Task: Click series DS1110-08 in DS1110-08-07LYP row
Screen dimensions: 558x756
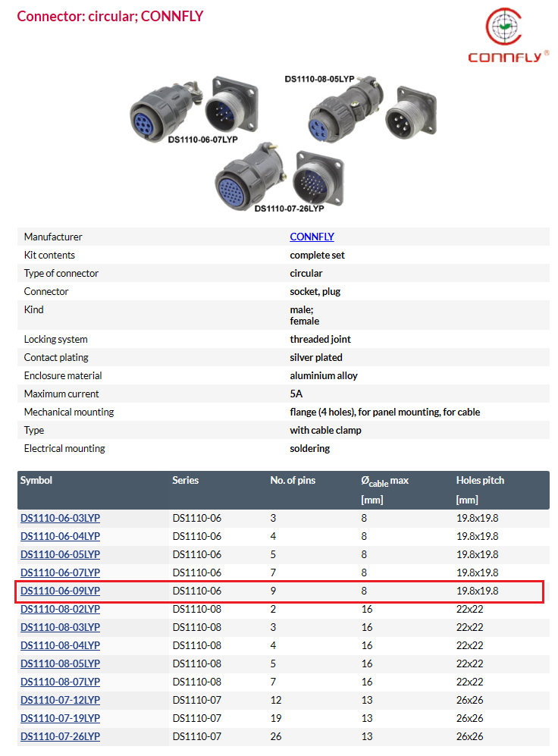Action: pos(196,682)
